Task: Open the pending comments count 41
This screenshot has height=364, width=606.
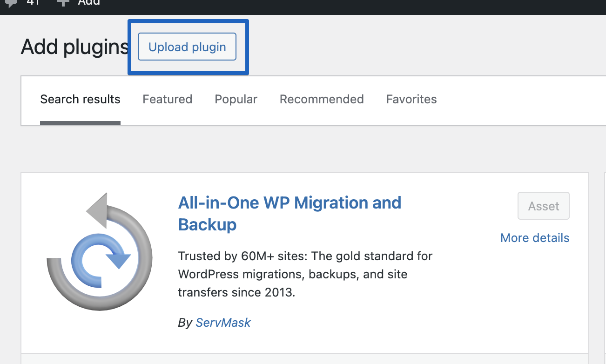Action: 33,3
